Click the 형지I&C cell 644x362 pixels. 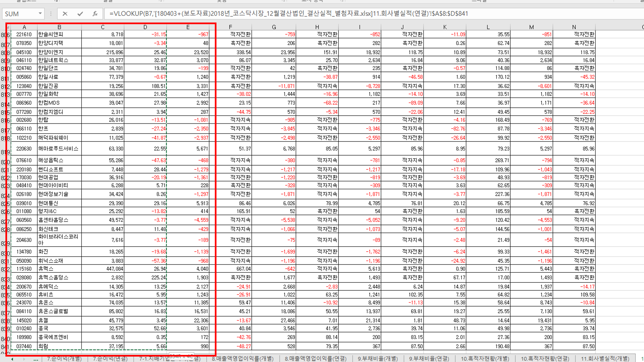click(x=59, y=211)
